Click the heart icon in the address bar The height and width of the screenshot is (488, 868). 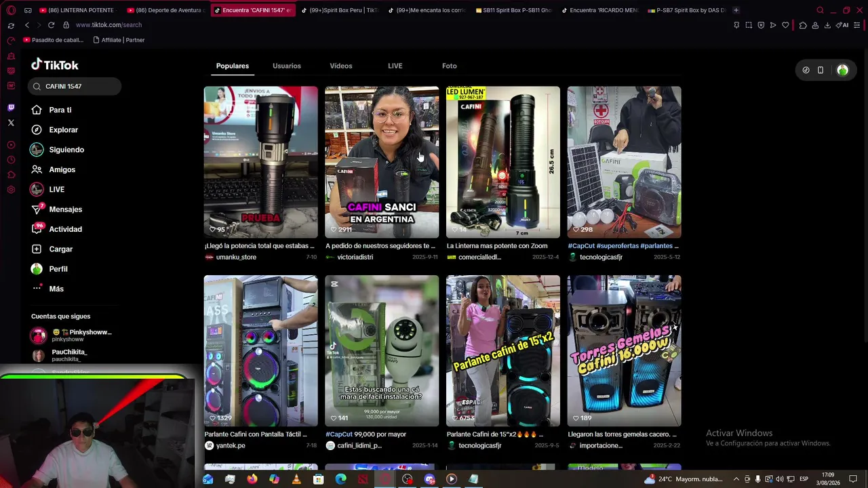click(785, 25)
